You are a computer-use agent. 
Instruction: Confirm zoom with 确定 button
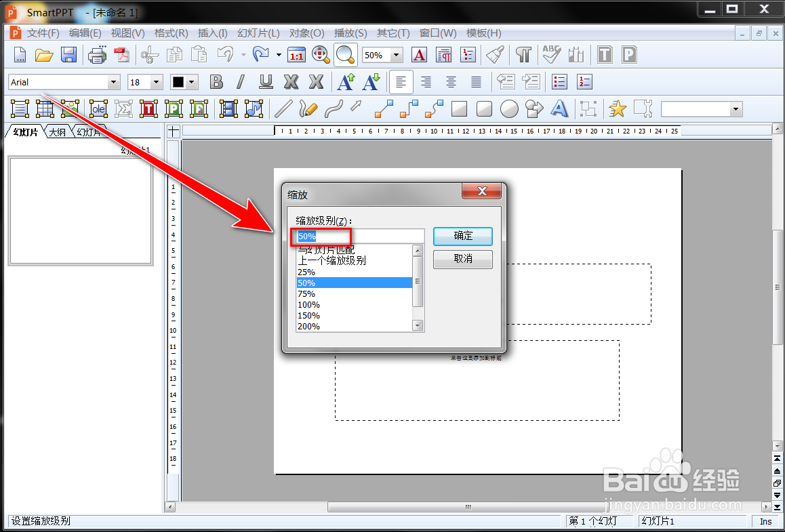tap(463, 236)
